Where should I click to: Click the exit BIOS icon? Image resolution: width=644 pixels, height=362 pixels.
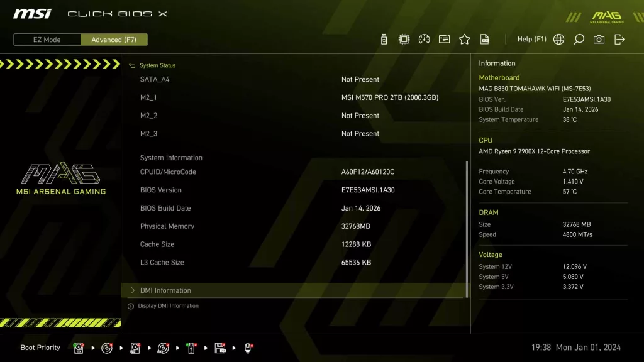click(x=619, y=39)
